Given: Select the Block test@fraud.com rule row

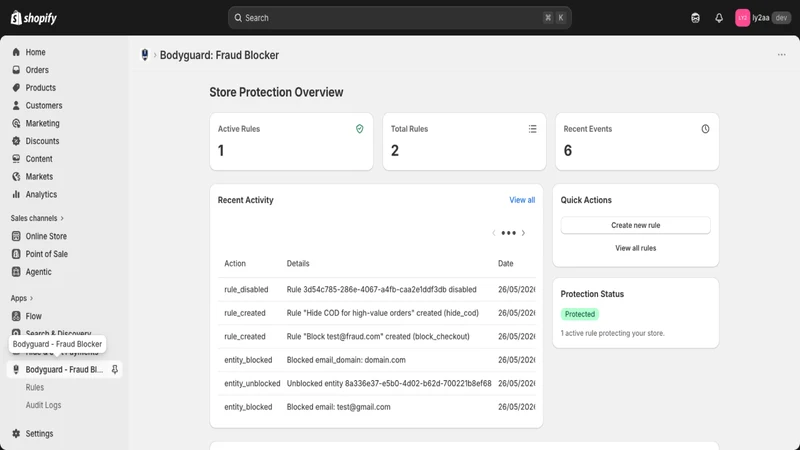Looking at the screenshot, I should point(377,336).
